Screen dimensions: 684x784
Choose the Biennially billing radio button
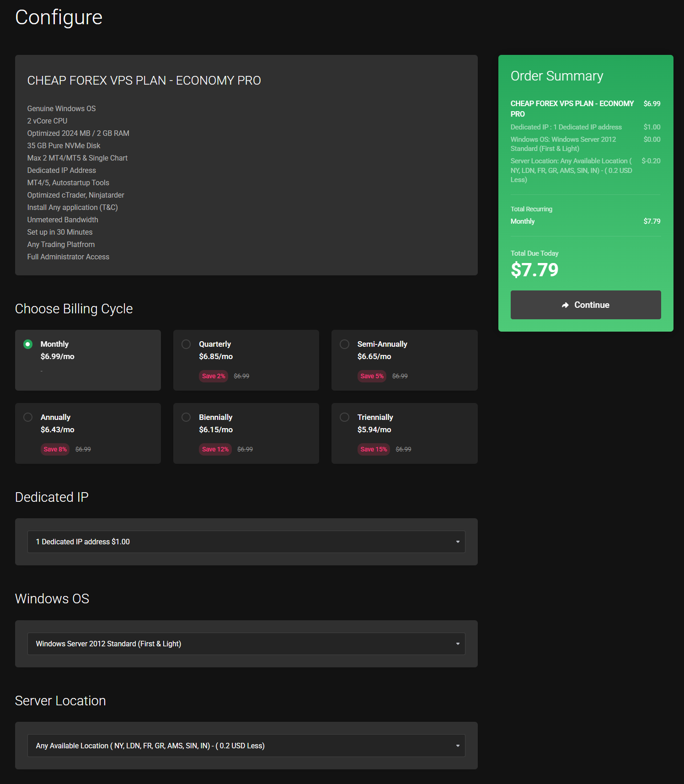(186, 417)
